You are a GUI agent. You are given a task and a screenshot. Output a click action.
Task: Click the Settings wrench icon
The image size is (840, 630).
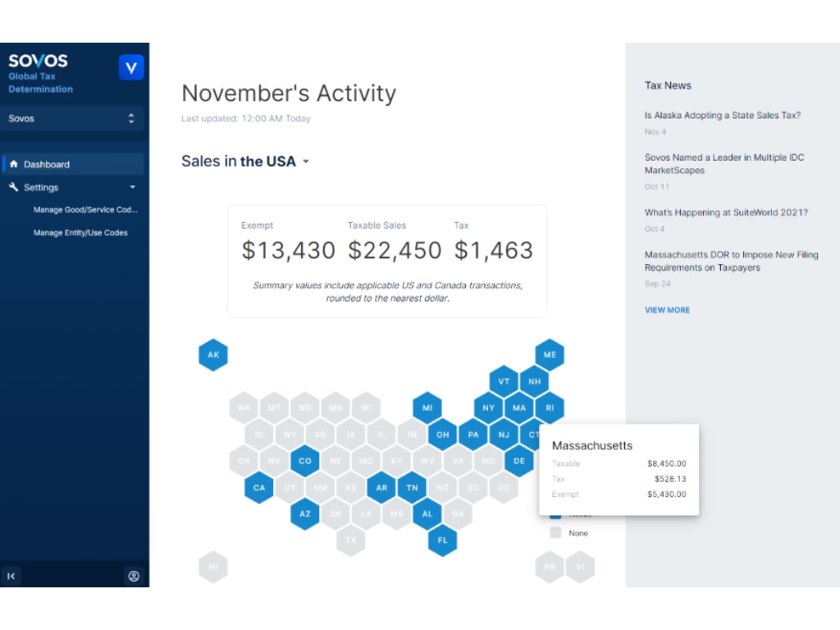click(x=14, y=187)
